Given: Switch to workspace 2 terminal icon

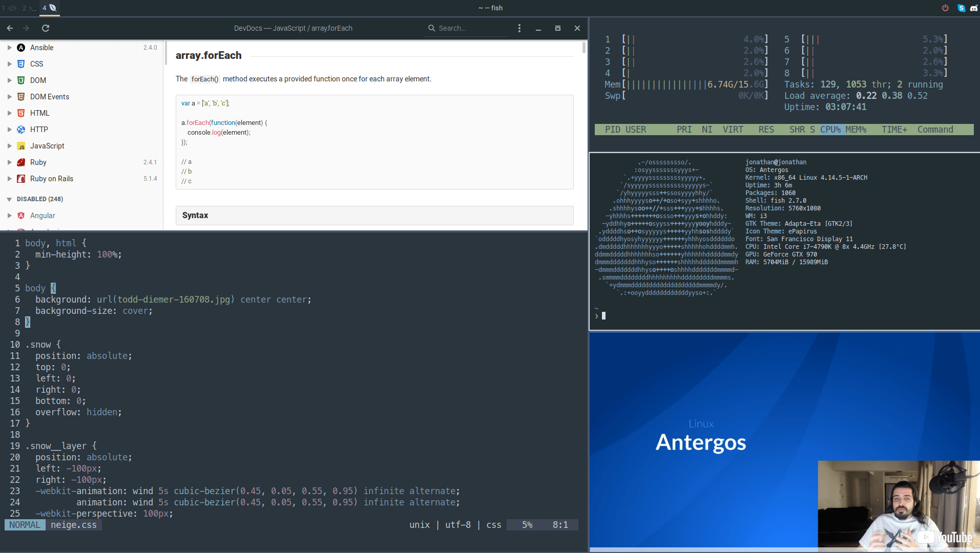Looking at the screenshot, I should pos(29,8).
